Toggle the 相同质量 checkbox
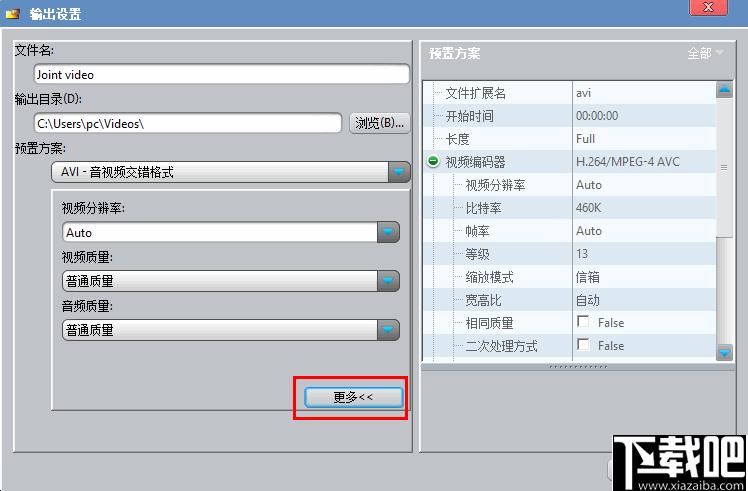The image size is (748, 491). click(x=583, y=321)
